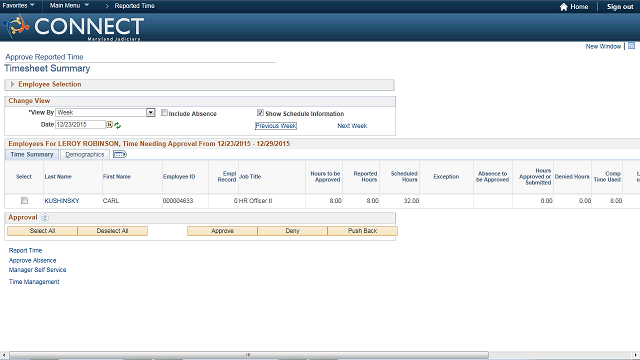The image size is (640, 360).
Task: Click the Employee ID column header
Action: click(x=179, y=177)
